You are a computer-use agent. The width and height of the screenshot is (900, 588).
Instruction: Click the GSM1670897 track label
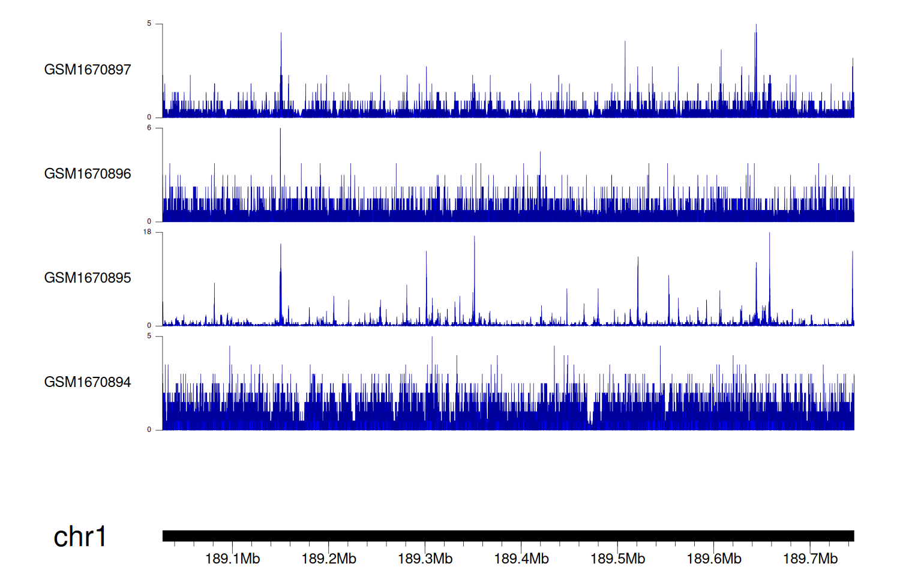tap(87, 70)
